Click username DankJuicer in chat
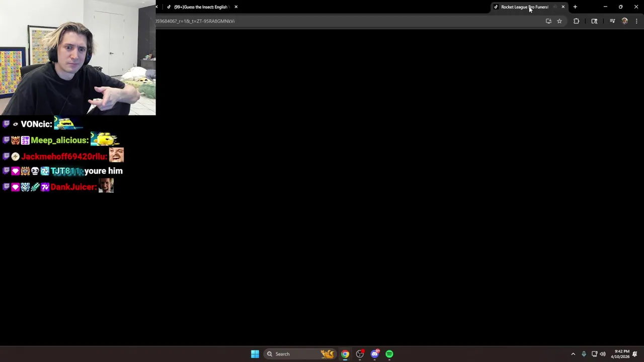The image size is (644, 362). click(72, 187)
